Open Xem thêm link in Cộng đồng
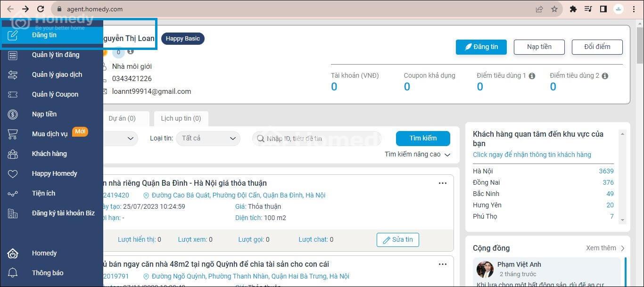The width and height of the screenshot is (644, 287). 605,248
